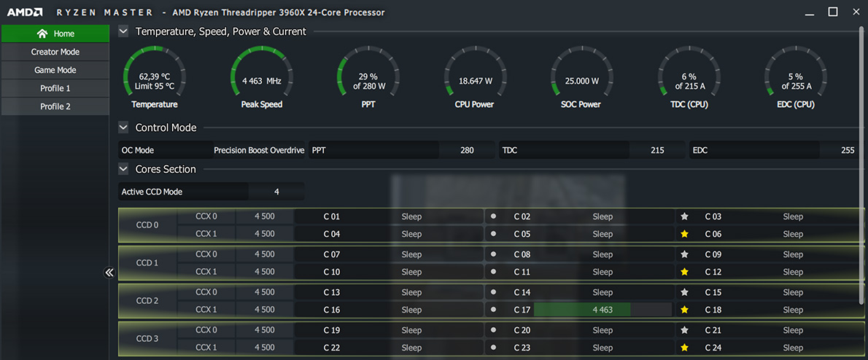Click the dot marker beside C 14
This screenshot has height=360, width=868.
(x=493, y=292)
